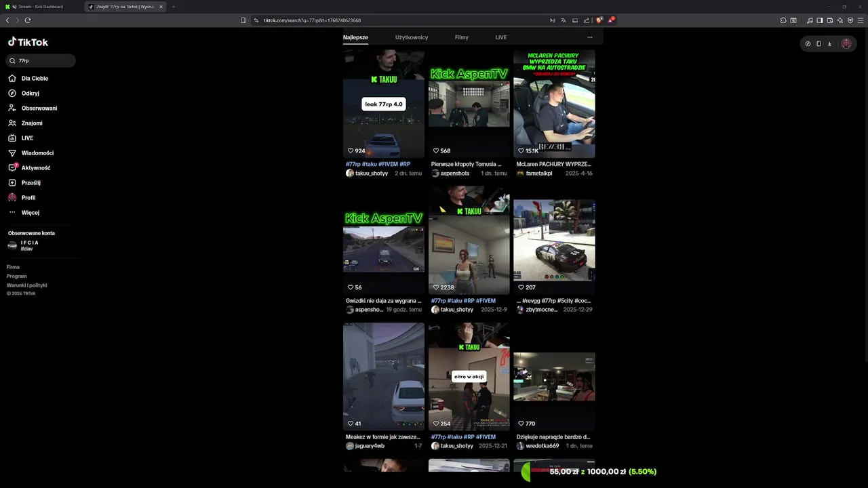Click the browser address bar URL

[312, 20]
